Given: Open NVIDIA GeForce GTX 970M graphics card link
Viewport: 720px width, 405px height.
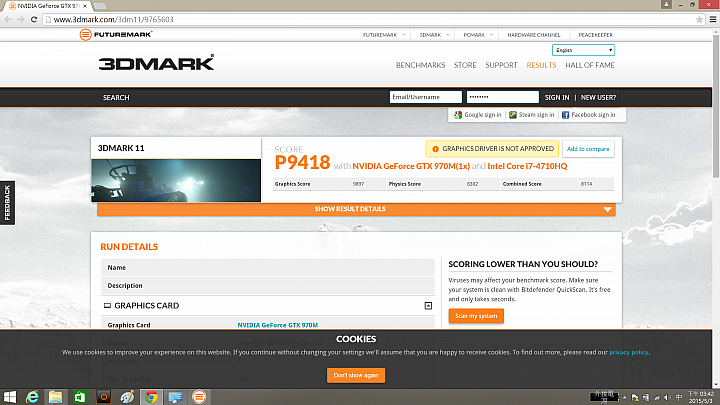Looking at the screenshot, I should pos(277,325).
